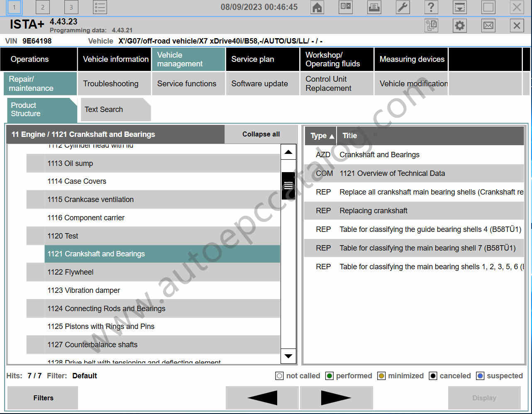Image resolution: width=532 pixels, height=414 pixels.
Task: Open Vehicle modification sub-tab
Action: (411, 84)
